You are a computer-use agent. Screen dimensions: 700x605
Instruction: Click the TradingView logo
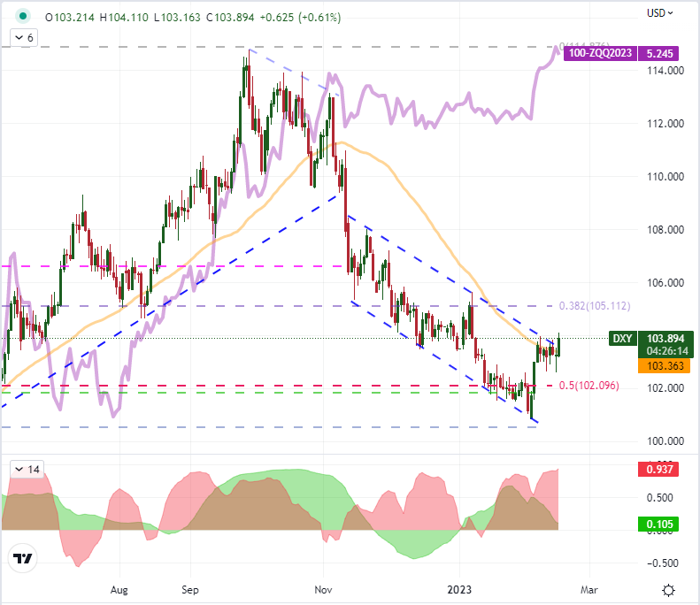tap(22, 558)
